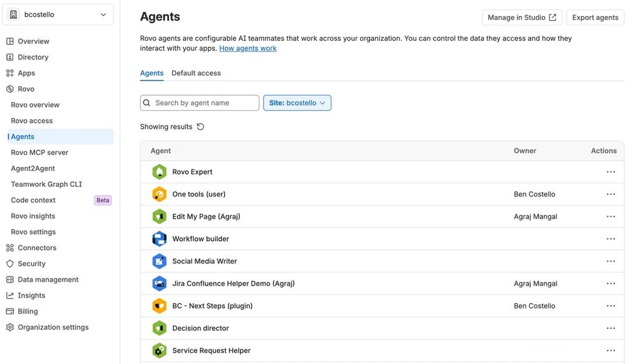
Task: Click the Data management sidebar icon
Action: click(x=10, y=279)
